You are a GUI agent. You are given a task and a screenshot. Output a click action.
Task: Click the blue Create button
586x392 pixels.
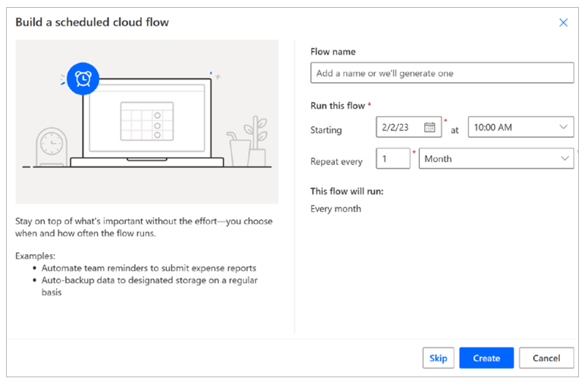(x=486, y=358)
